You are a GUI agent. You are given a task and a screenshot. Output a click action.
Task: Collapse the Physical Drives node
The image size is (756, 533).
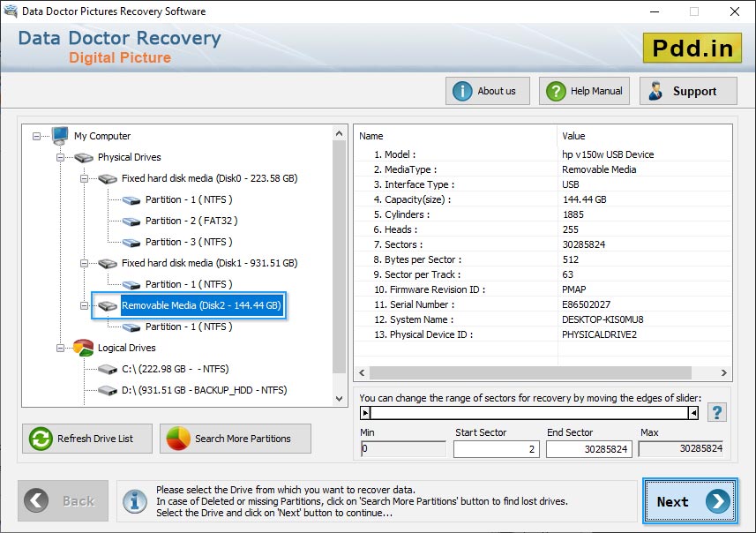pyautogui.click(x=60, y=157)
